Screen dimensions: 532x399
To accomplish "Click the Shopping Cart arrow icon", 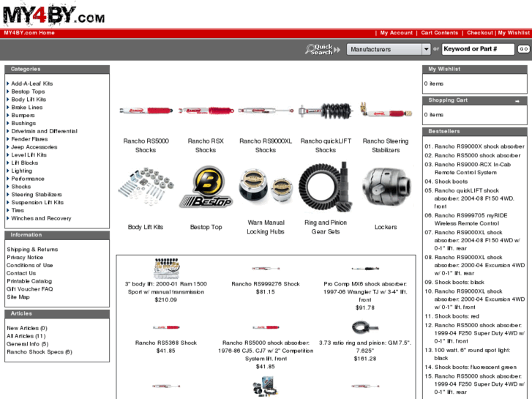I will (517, 101).
